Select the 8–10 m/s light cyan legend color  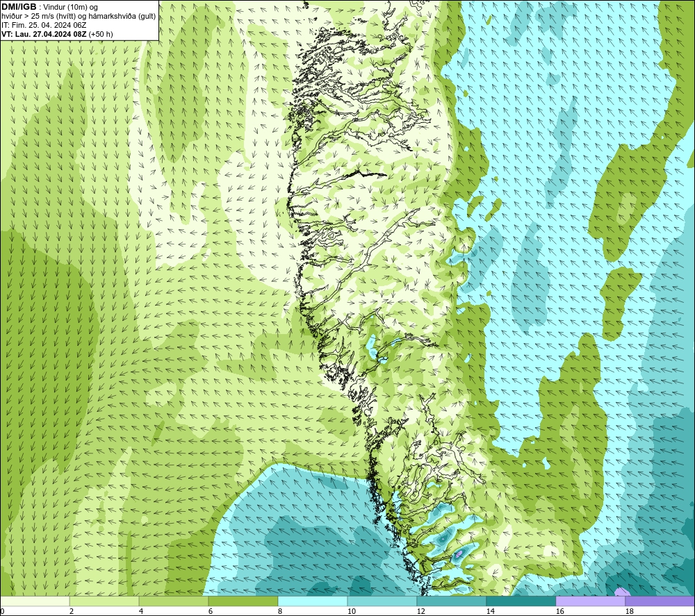(x=313, y=601)
